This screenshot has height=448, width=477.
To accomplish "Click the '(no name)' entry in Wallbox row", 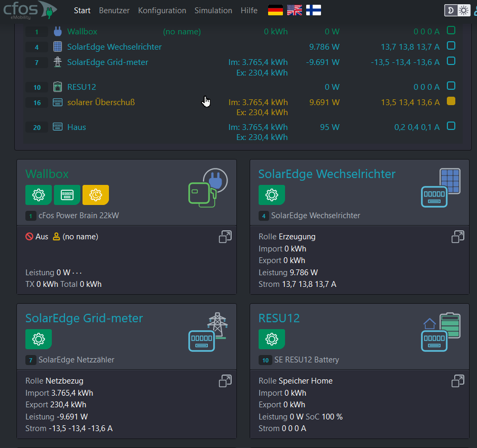I will click(182, 32).
